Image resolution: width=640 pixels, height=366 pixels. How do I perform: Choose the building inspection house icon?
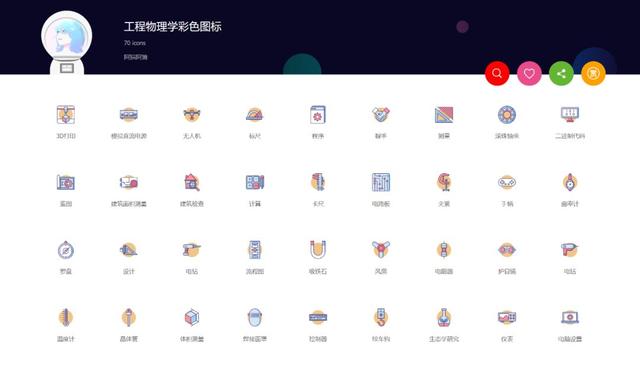[192, 182]
